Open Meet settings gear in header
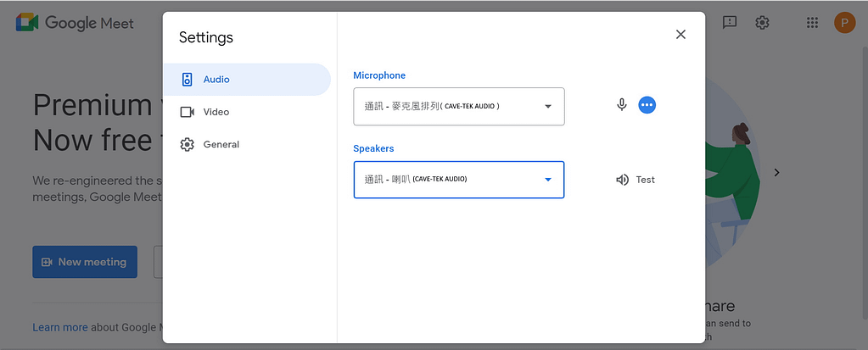The width and height of the screenshot is (868, 350). [x=762, y=23]
